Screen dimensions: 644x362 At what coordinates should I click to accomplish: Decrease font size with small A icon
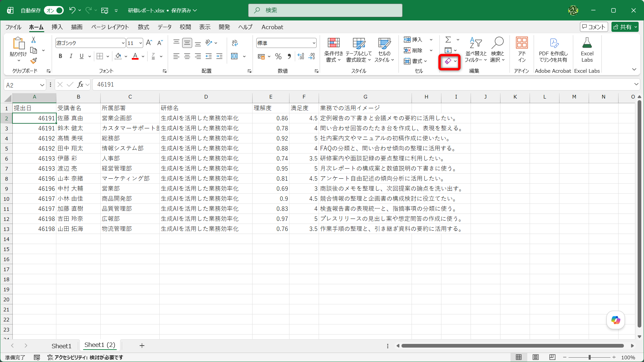[x=160, y=43]
